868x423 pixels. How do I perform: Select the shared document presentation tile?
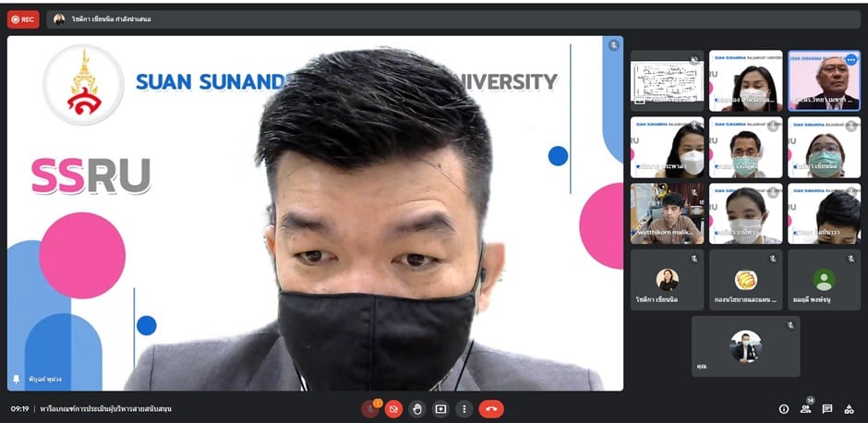tap(667, 80)
